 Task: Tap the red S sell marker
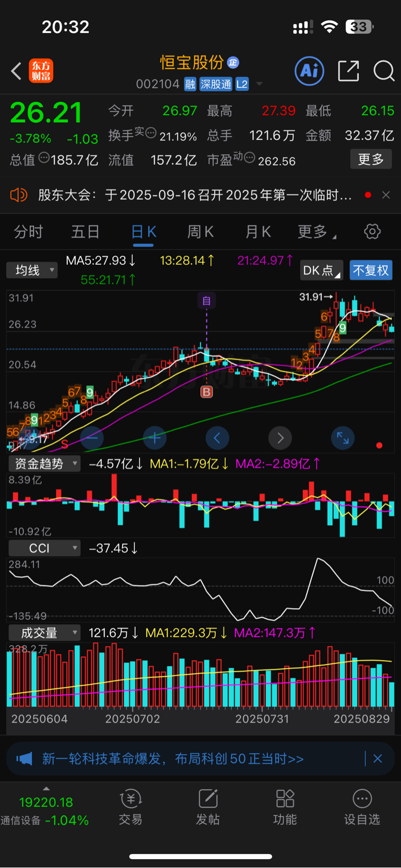[65, 444]
